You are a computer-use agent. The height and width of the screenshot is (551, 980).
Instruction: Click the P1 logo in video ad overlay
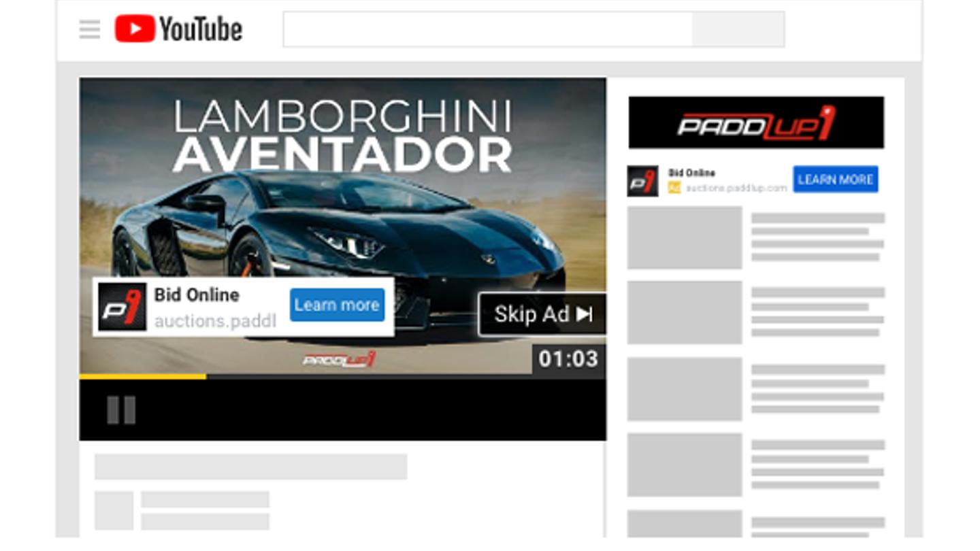(x=122, y=307)
